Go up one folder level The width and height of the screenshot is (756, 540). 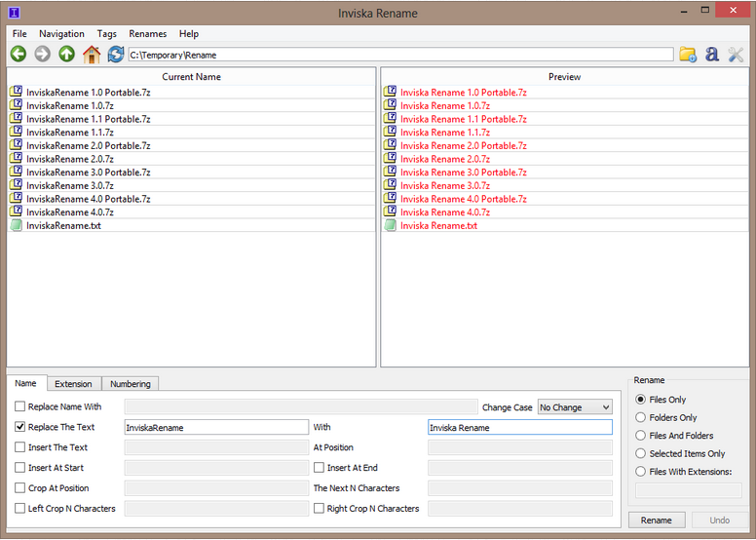pyautogui.click(x=66, y=54)
